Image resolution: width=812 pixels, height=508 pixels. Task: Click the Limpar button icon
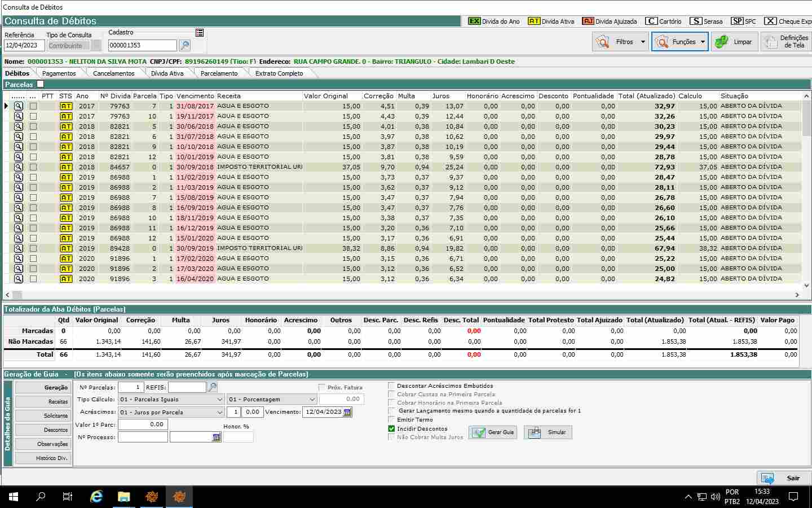tap(722, 42)
